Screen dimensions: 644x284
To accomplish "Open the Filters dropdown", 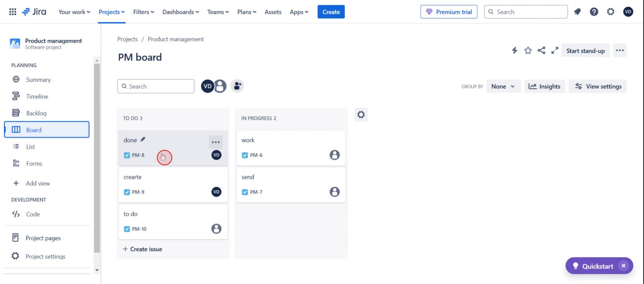I will [x=143, y=12].
